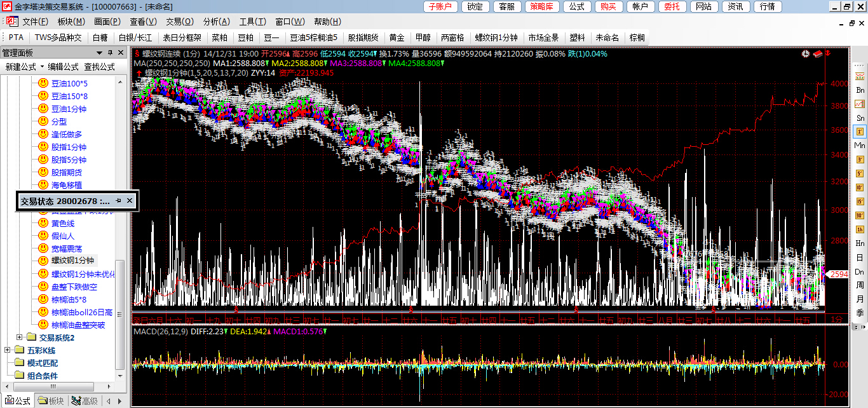This screenshot has width=868, height=408.
Task: Toggle pin on 交易状态 floating window
Action: coord(118,201)
